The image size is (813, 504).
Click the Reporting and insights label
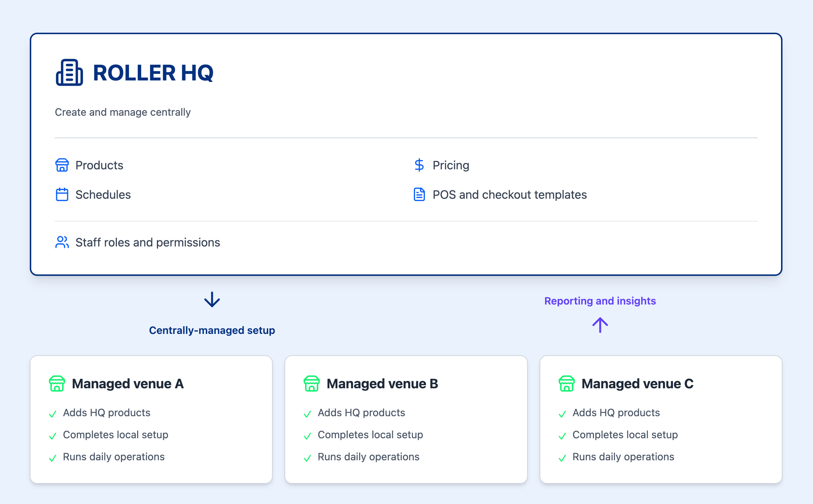pyautogui.click(x=600, y=301)
